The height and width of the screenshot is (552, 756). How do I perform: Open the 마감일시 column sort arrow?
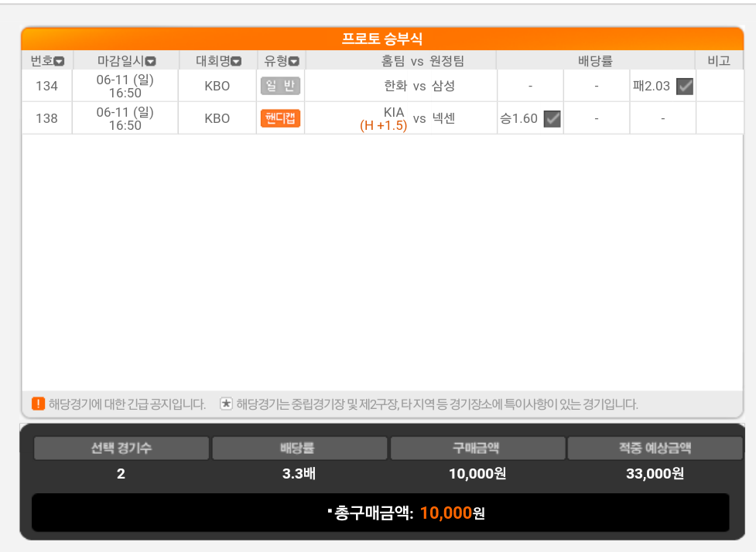pyautogui.click(x=151, y=62)
